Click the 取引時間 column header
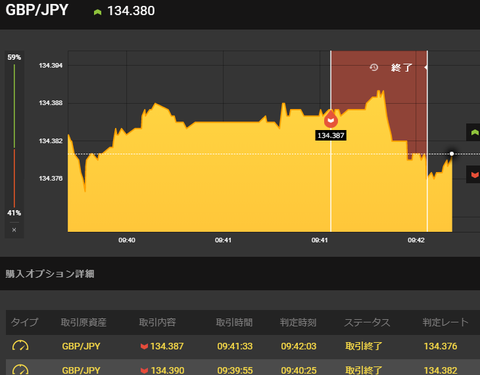 [x=234, y=322]
